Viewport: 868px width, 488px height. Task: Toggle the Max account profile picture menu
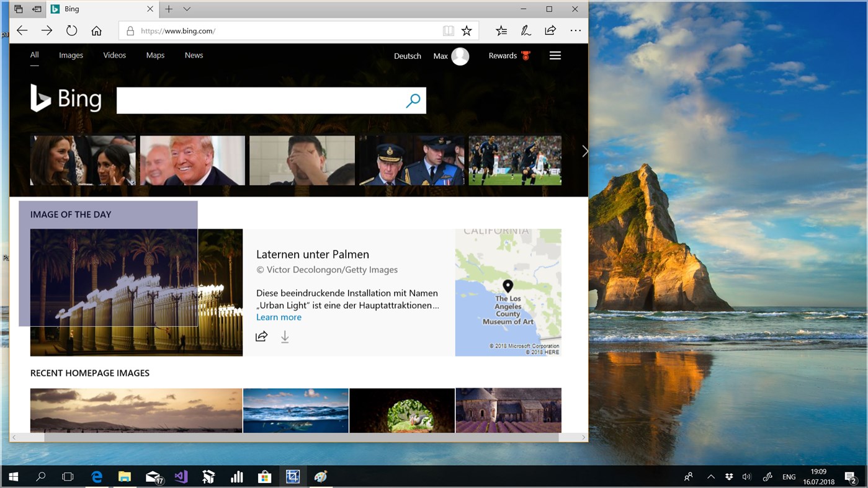click(x=459, y=56)
